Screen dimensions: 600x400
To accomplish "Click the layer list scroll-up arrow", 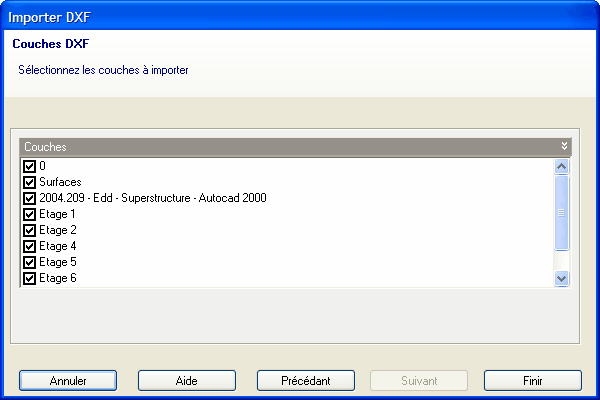I will point(561,166).
